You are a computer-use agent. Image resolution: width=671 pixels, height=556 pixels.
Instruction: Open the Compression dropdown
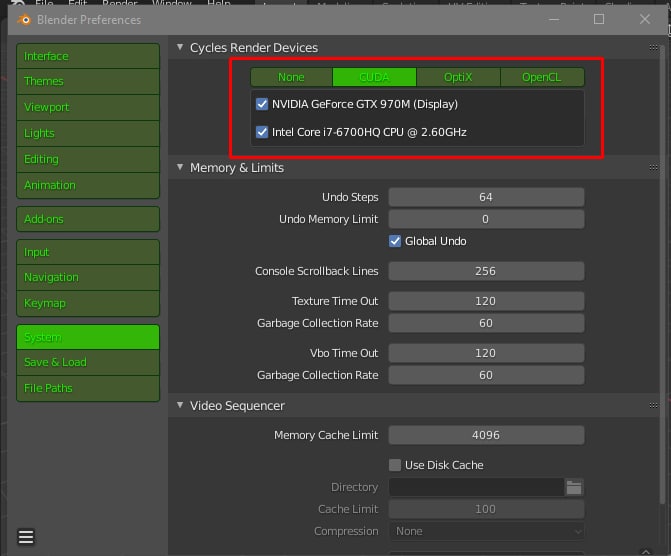486,531
